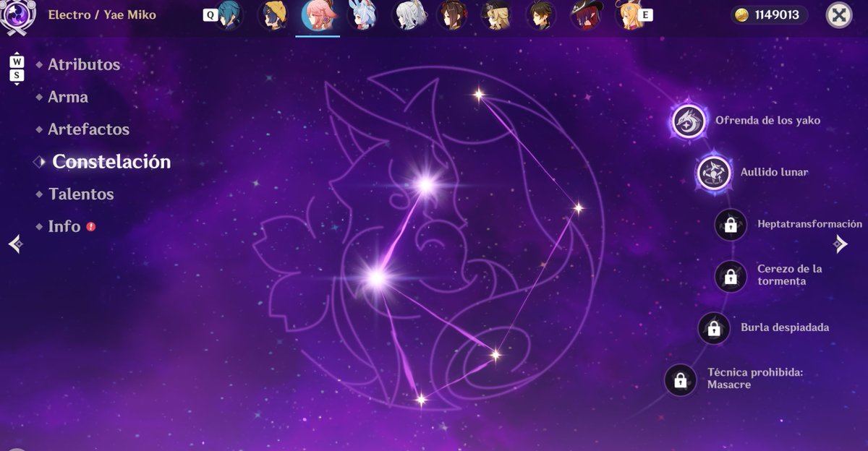Select the brown-haired character with red hairpin
This screenshot has height=451, width=868.
451,15
